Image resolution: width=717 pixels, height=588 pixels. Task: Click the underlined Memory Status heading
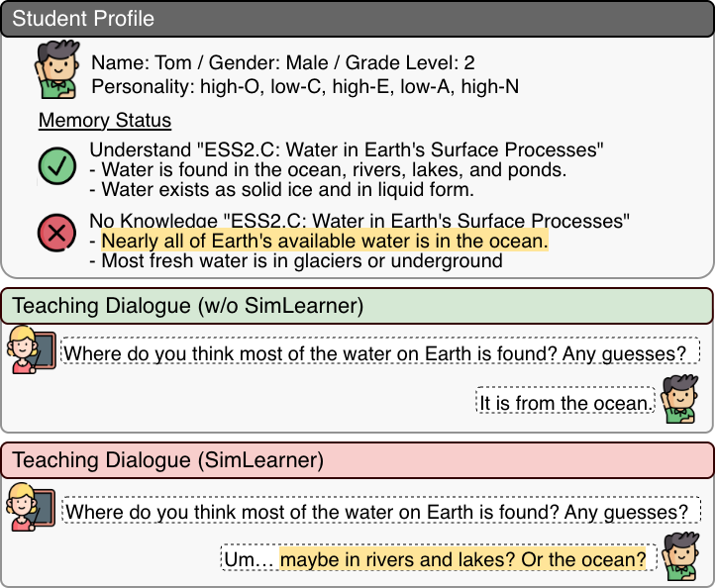(x=105, y=121)
